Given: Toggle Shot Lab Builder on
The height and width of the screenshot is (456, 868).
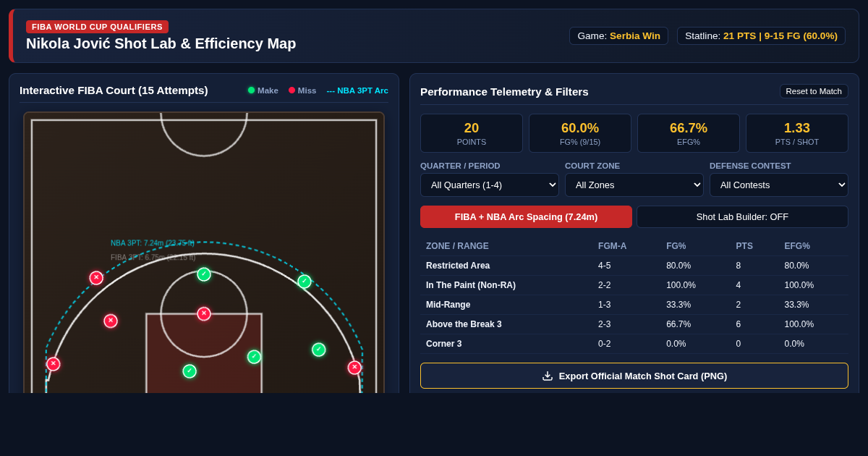Looking at the screenshot, I should (x=742, y=216).
